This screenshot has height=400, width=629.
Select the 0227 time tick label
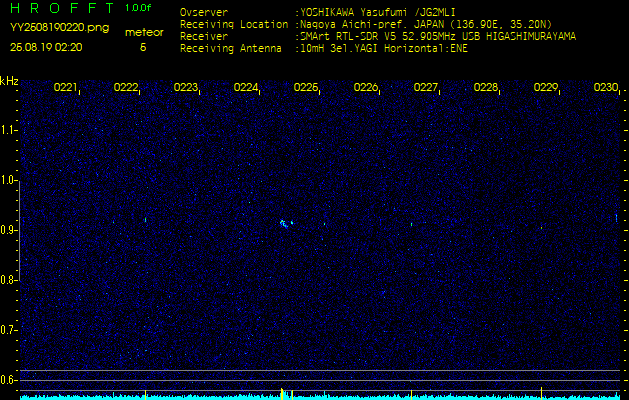point(425,87)
